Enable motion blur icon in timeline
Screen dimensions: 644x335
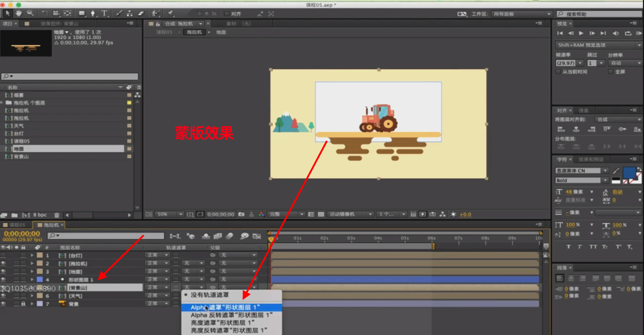(x=230, y=236)
